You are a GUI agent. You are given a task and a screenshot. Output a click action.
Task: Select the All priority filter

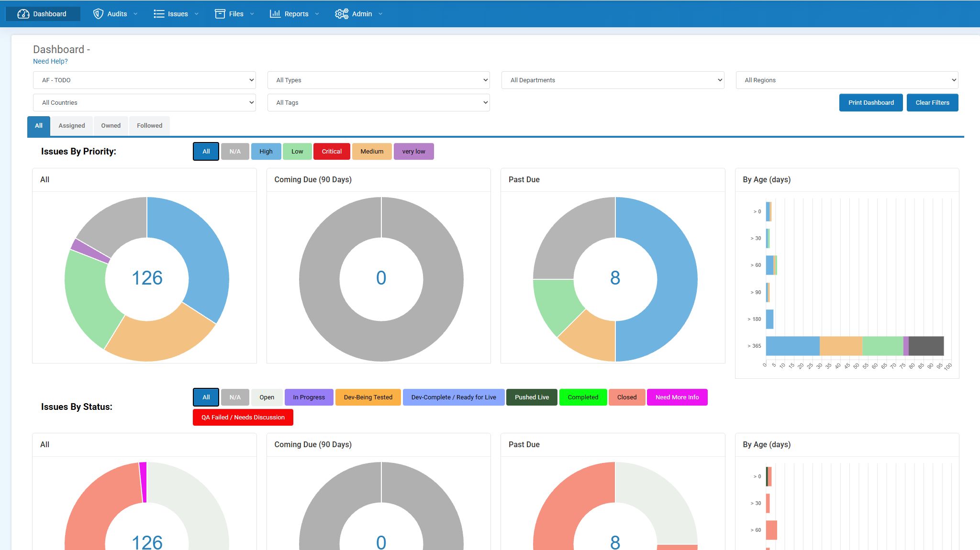[206, 152]
